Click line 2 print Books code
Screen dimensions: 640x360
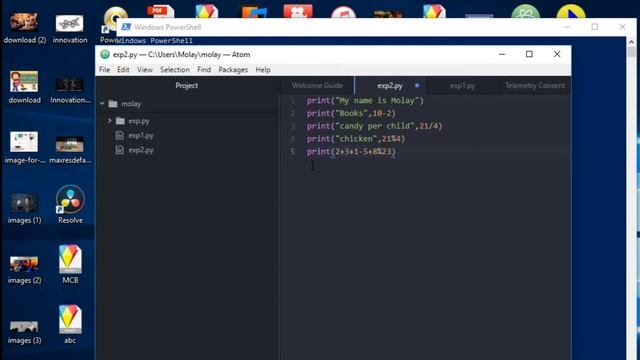[351, 113]
